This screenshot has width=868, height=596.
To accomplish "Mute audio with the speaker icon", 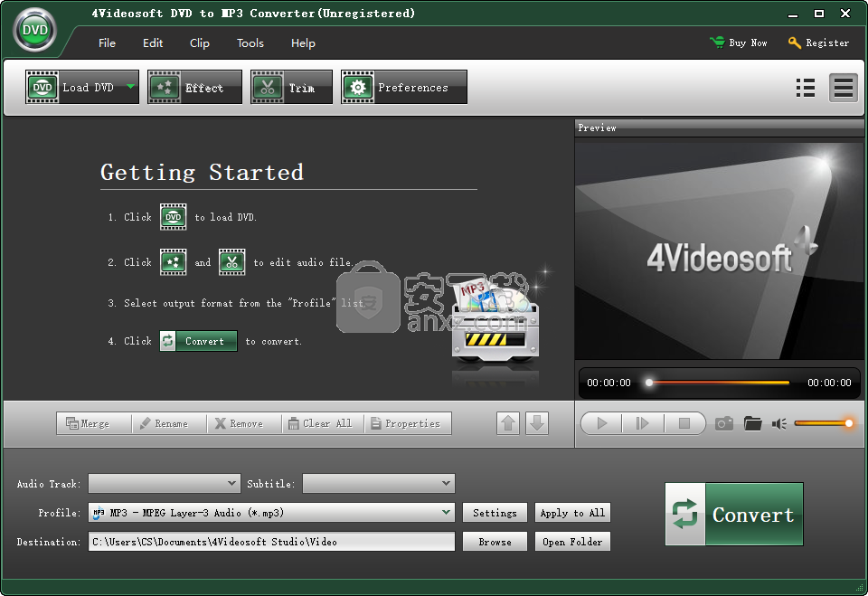I will (x=778, y=424).
